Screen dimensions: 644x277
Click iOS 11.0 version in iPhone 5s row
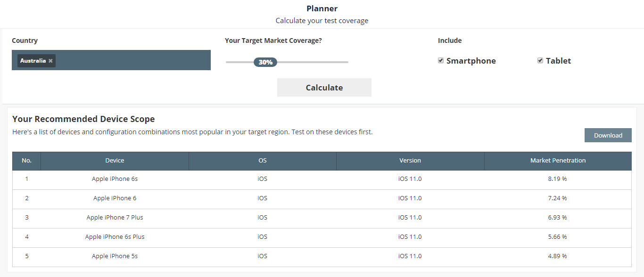click(x=410, y=256)
